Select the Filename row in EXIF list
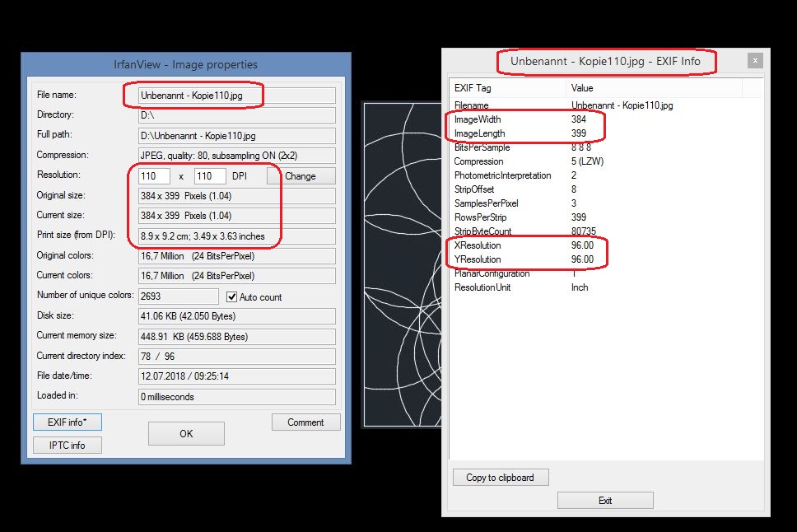 [x=606, y=105]
